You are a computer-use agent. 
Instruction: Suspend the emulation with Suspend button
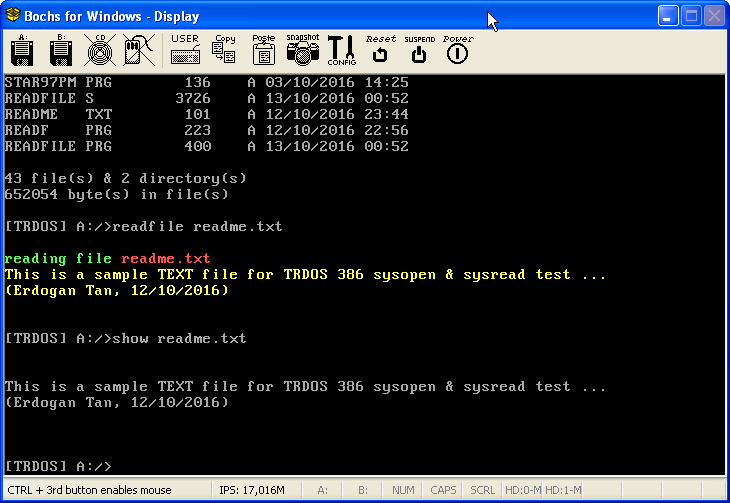(419, 50)
